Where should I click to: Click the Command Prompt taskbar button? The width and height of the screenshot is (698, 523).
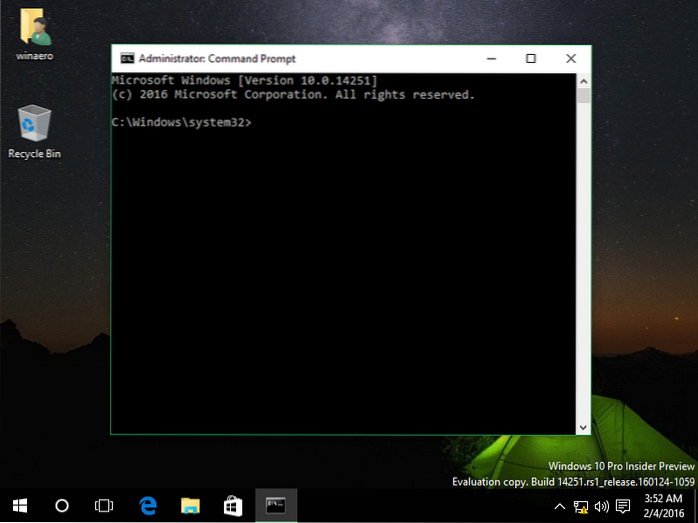click(276, 506)
